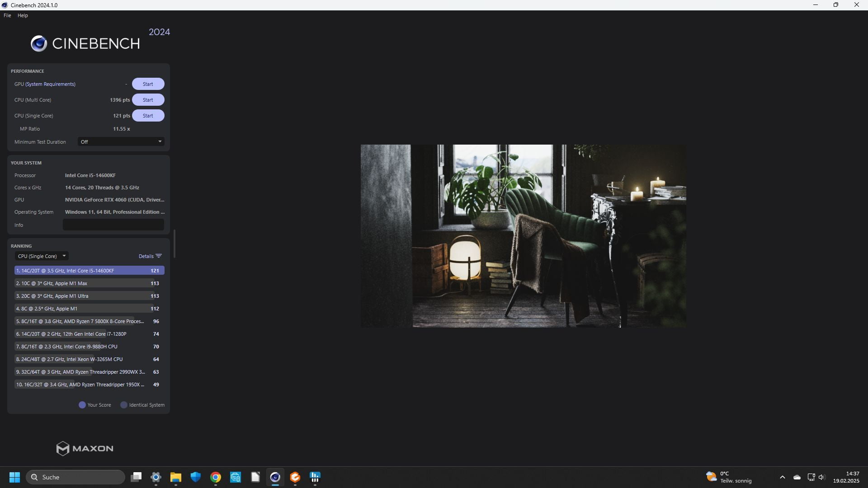868x488 pixels.
Task: Select the Intel Core i5-14600KF ranking row
Action: tap(89, 271)
